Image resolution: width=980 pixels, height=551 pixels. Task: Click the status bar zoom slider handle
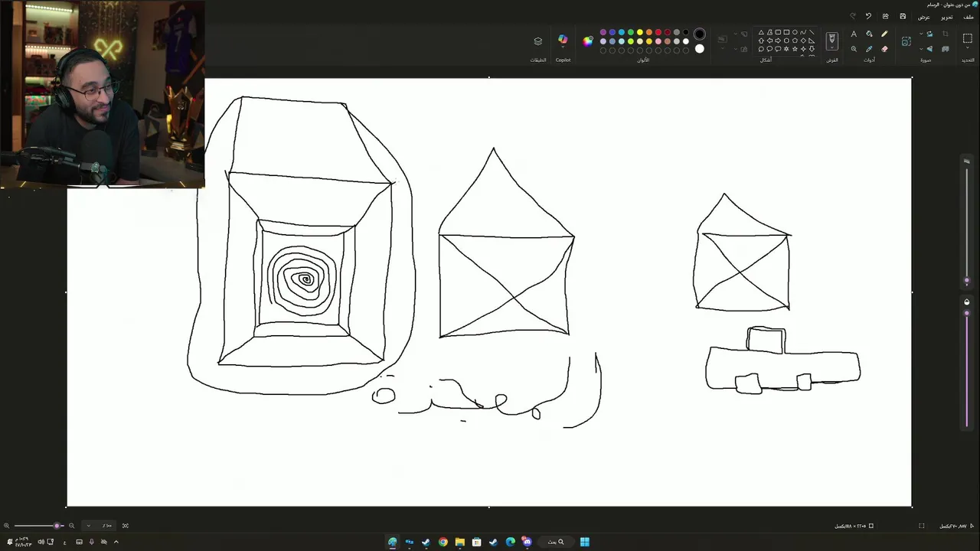57,526
